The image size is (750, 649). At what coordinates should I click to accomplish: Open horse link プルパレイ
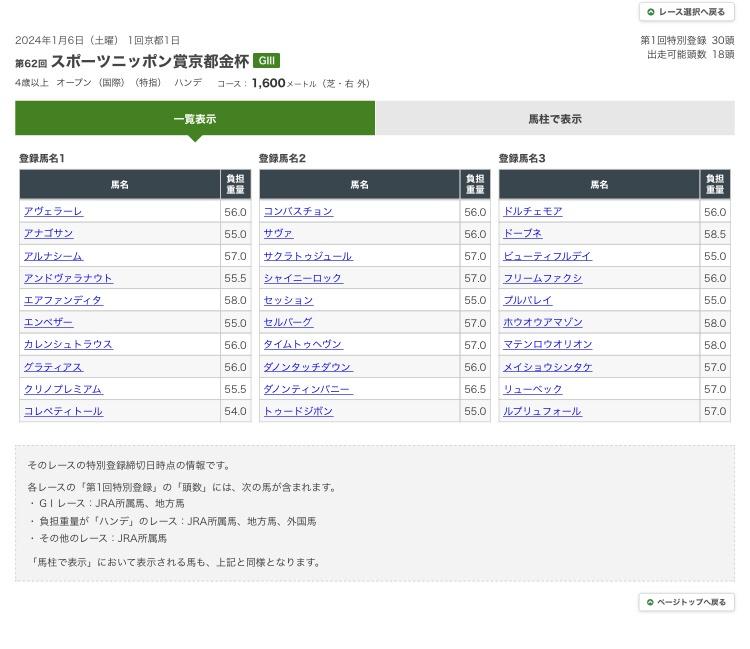pyautogui.click(x=528, y=300)
